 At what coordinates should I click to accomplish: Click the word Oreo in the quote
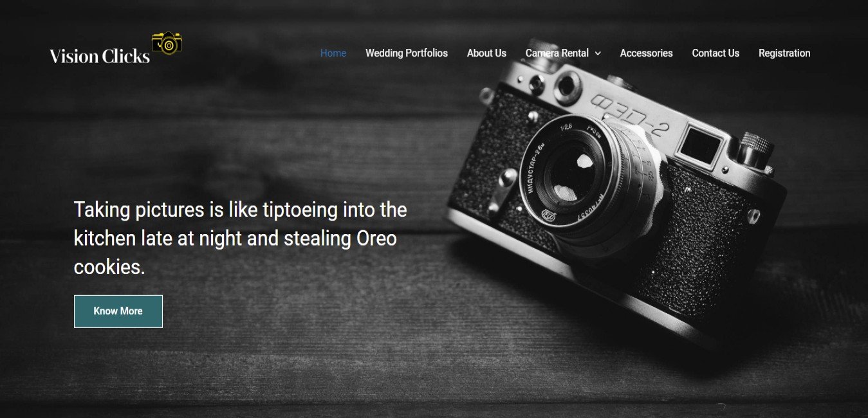coord(376,239)
